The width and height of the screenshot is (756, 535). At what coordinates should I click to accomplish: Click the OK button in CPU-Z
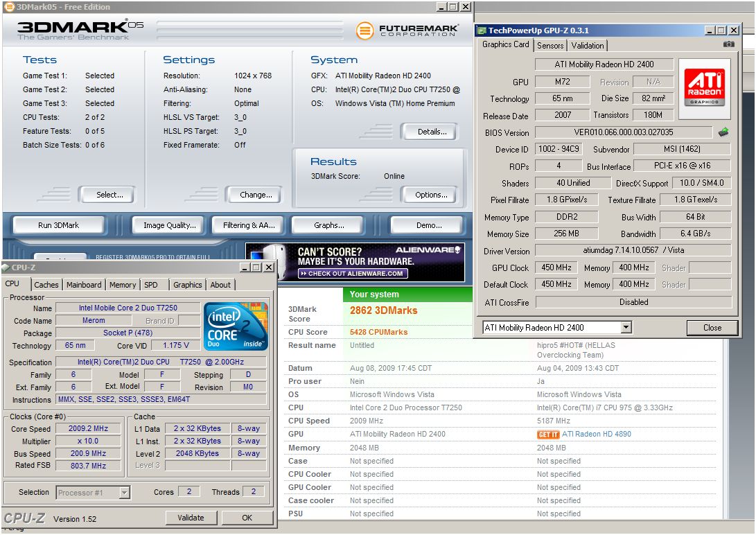(x=247, y=518)
